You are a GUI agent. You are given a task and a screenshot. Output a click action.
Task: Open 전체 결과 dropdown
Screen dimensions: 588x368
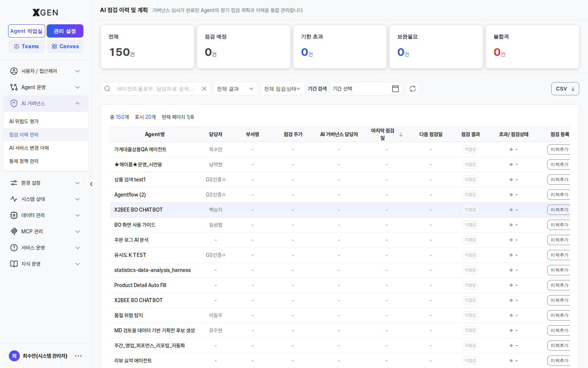click(236, 89)
